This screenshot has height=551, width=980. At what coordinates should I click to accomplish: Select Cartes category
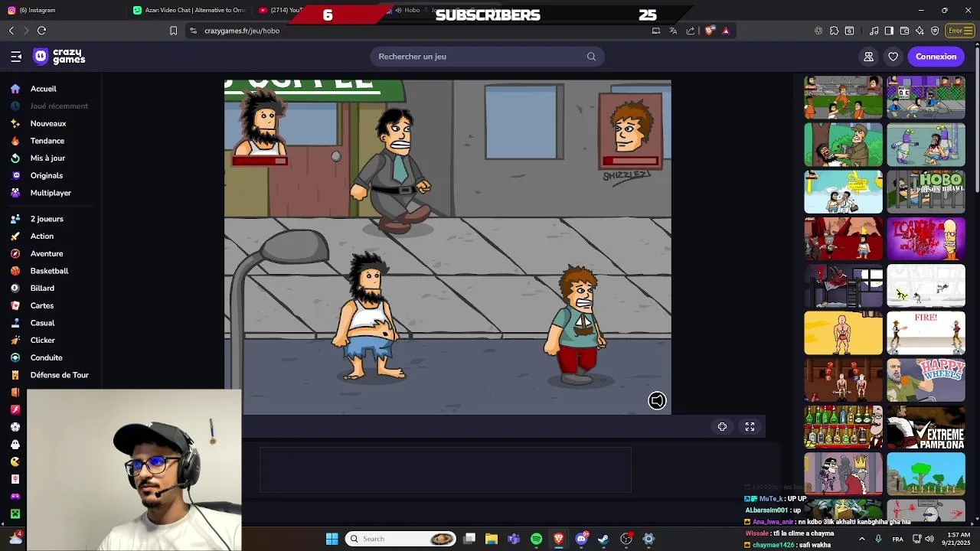[x=41, y=305]
